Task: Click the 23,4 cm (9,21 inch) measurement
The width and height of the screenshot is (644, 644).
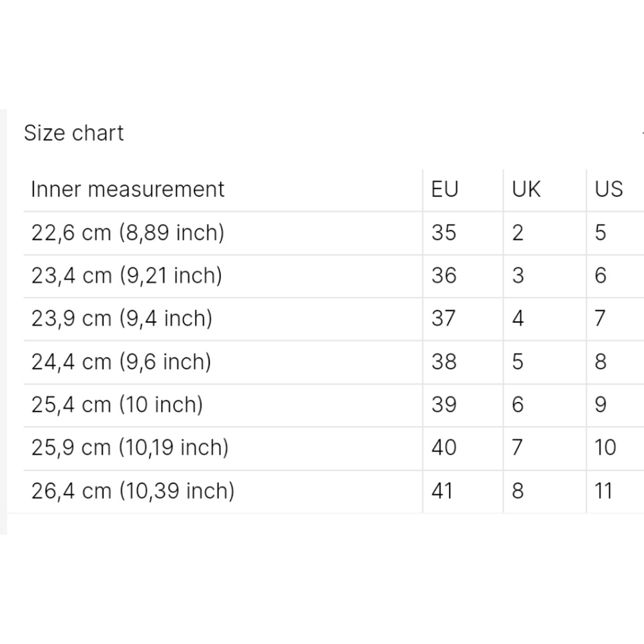Action: pos(126,276)
